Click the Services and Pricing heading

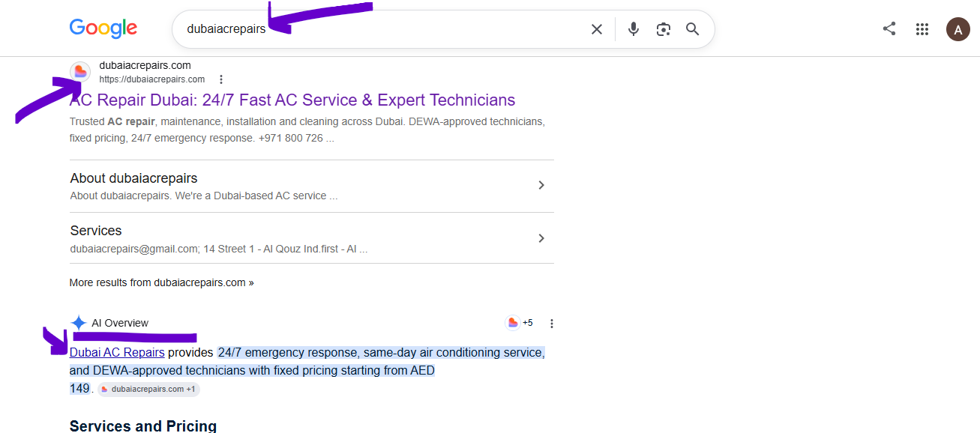tap(143, 425)
